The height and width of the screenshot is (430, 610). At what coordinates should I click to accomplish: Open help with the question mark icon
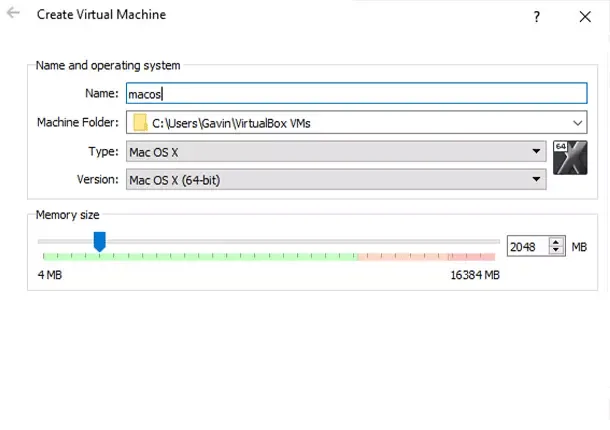tap(537, 16)
